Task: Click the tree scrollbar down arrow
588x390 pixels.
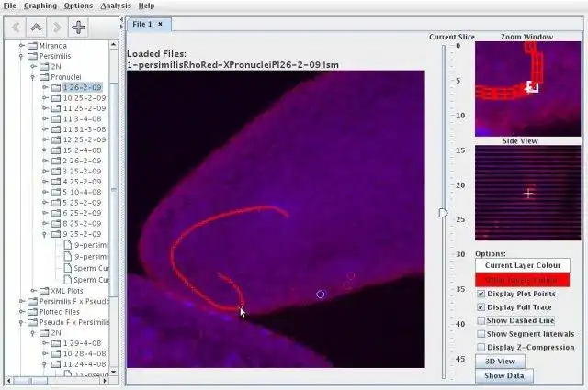Action: click(x=113, y=372)
